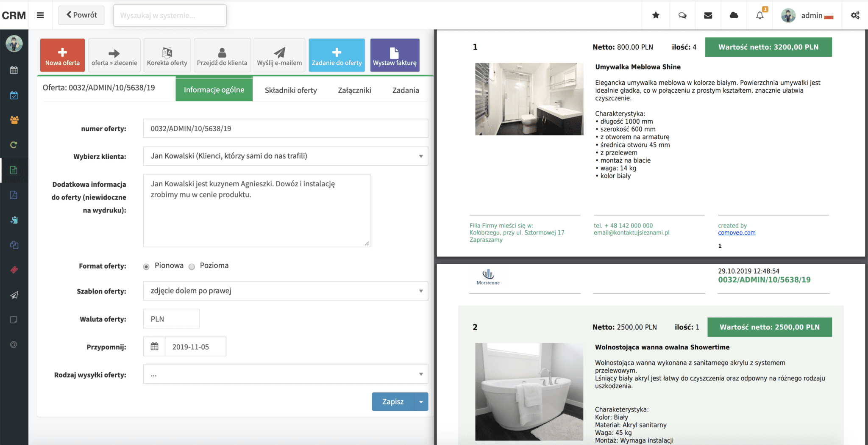Click Wartość netto: 3200,00 PLN badge

click(x=768, y=47)
